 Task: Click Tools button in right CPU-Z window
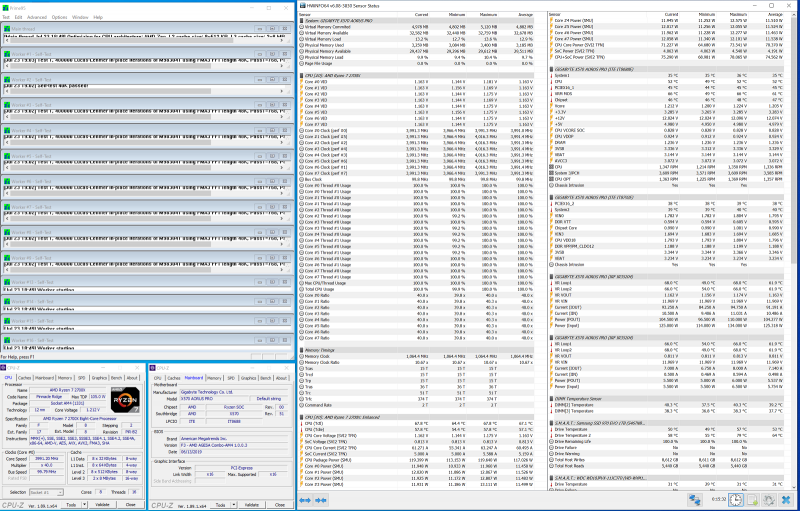[x=220, y=504]
